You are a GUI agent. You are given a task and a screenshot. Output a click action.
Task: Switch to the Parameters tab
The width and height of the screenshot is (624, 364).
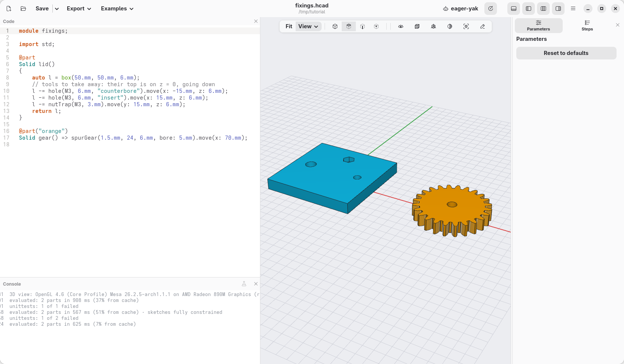[x=539, y=25]
